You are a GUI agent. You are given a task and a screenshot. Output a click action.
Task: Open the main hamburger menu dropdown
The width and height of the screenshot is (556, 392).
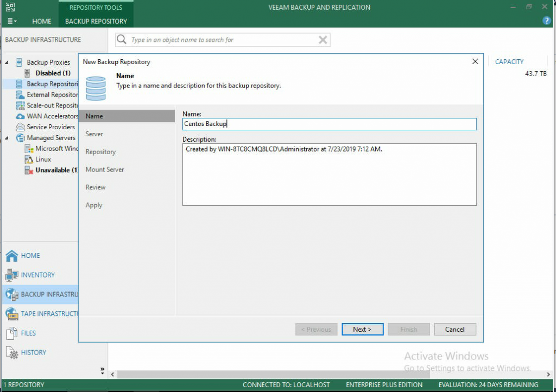pos(12,21)
